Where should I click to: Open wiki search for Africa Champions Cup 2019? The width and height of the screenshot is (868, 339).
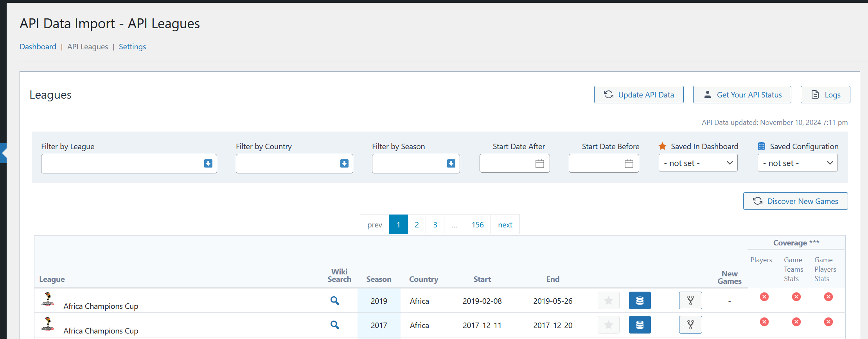coord(334,301)
